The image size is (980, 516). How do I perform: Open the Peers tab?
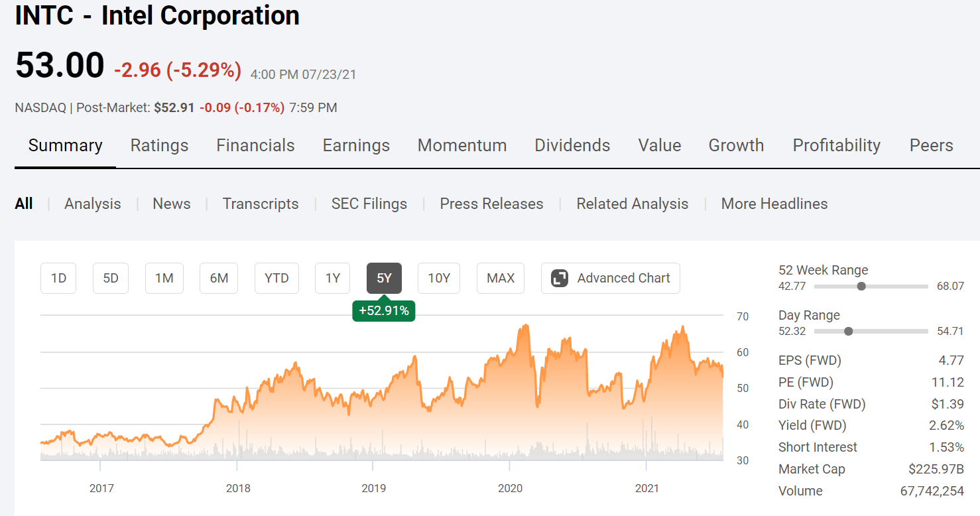point(931,145)
